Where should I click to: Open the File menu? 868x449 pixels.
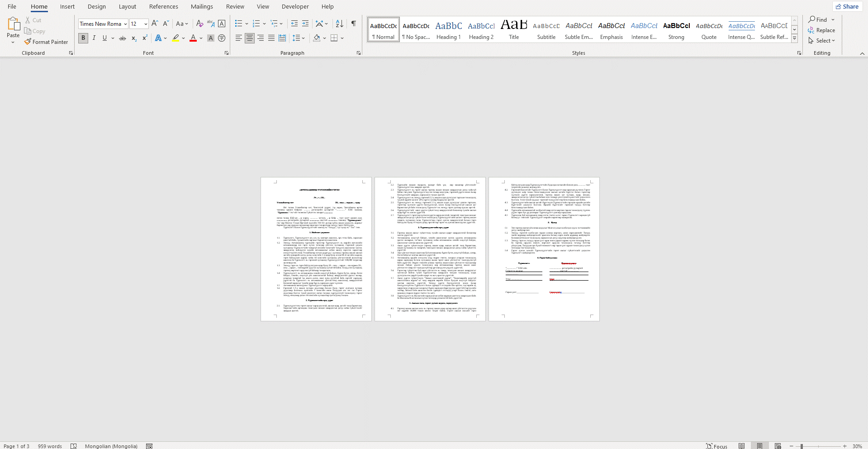pyautogui.click(x=12, y=6)
